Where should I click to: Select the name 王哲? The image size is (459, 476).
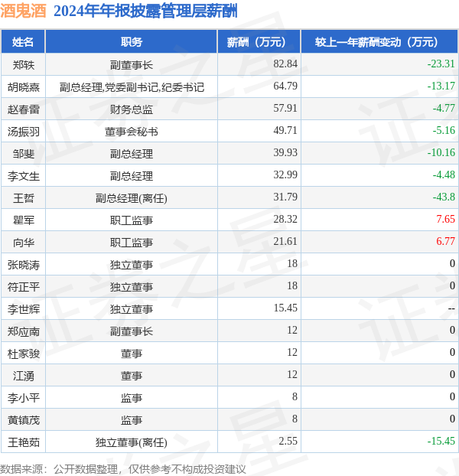(x=24, y=198)
